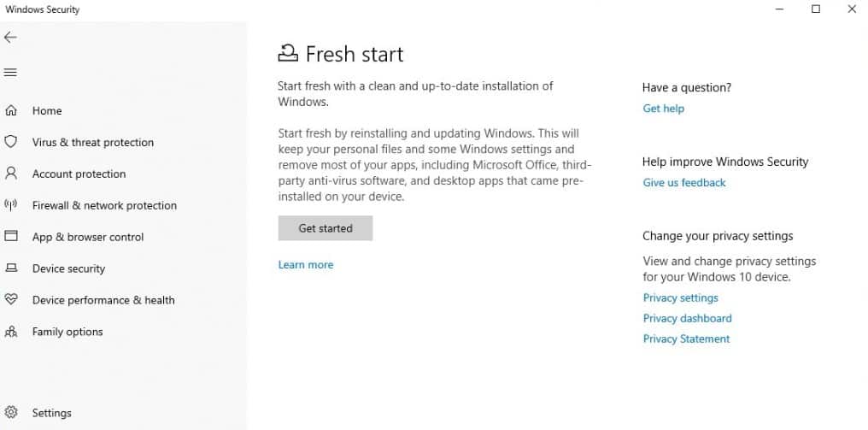Open the Learn more link
The height and width of the screenshot is (430, 868).
coord(306,265)
